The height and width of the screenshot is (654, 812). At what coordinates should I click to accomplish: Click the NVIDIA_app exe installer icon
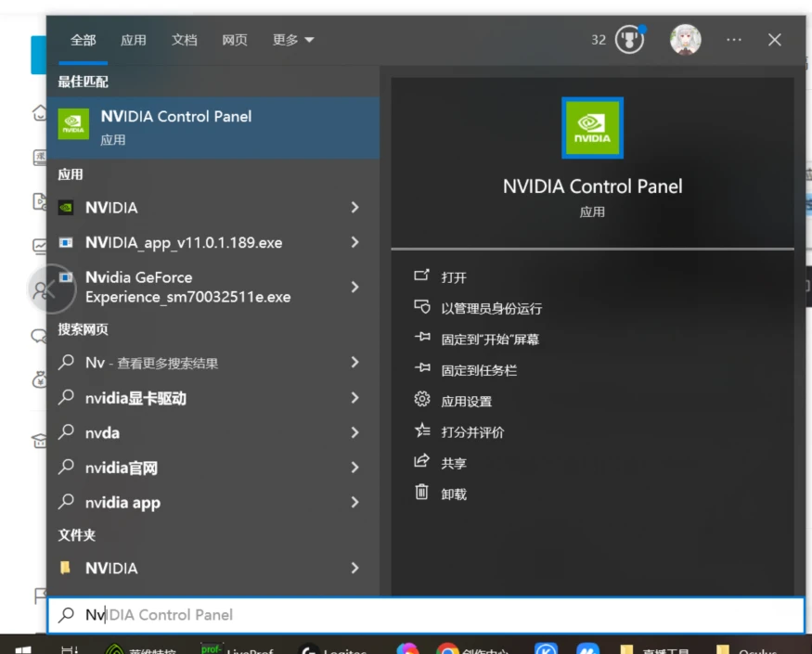coord(66,242)
